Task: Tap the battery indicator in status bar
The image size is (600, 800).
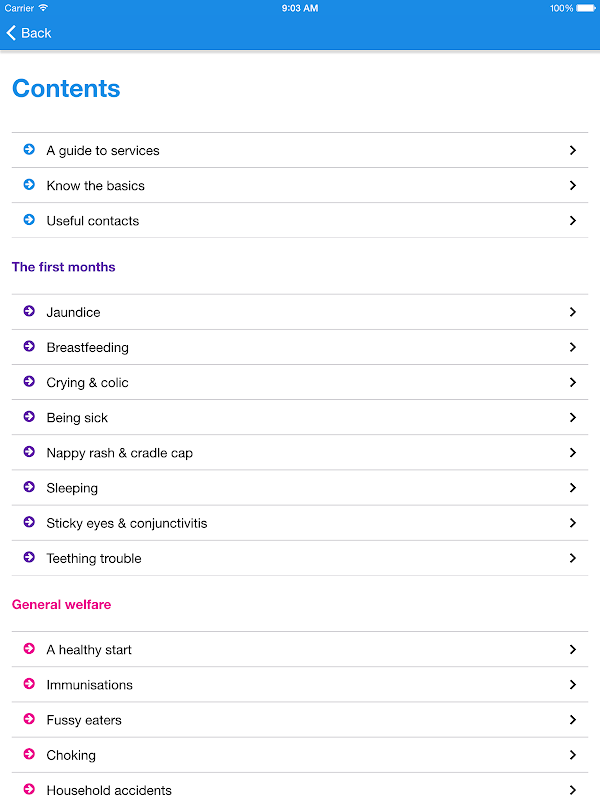Action: click(585, 8)
